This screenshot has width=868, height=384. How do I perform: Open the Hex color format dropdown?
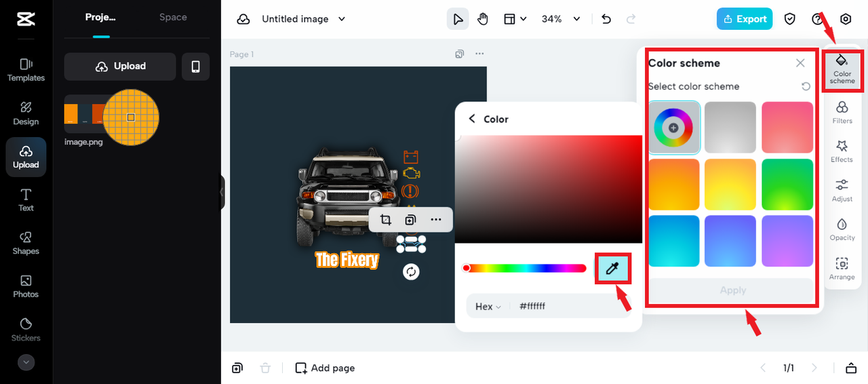488,307
